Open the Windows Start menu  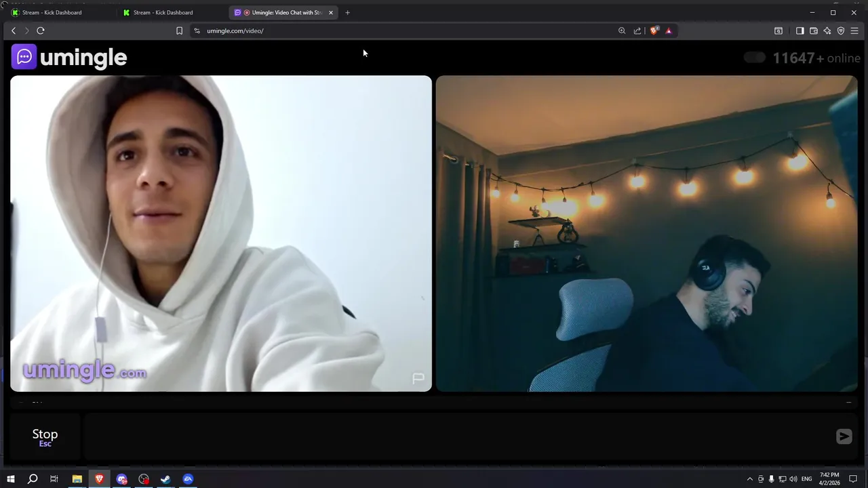point(11,479)
